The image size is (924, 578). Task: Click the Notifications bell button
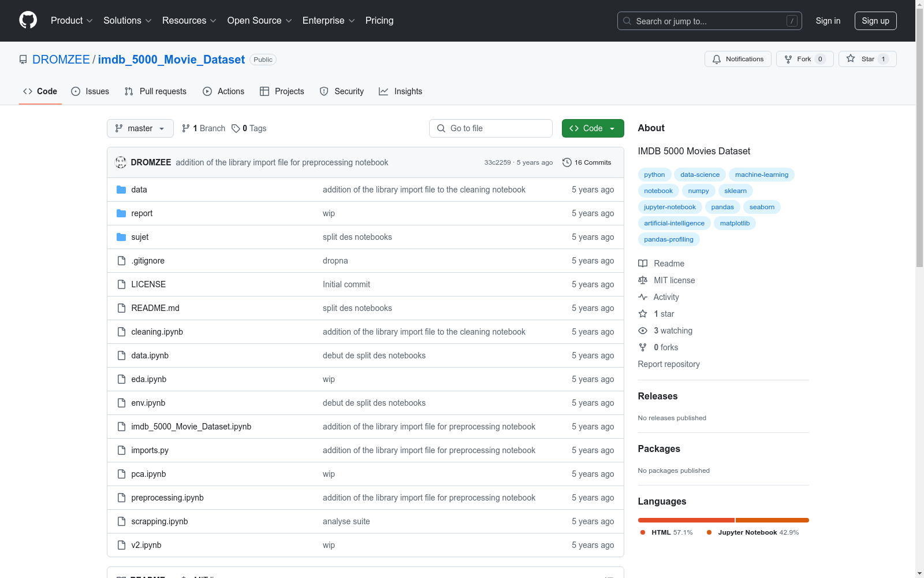[737, 59]
